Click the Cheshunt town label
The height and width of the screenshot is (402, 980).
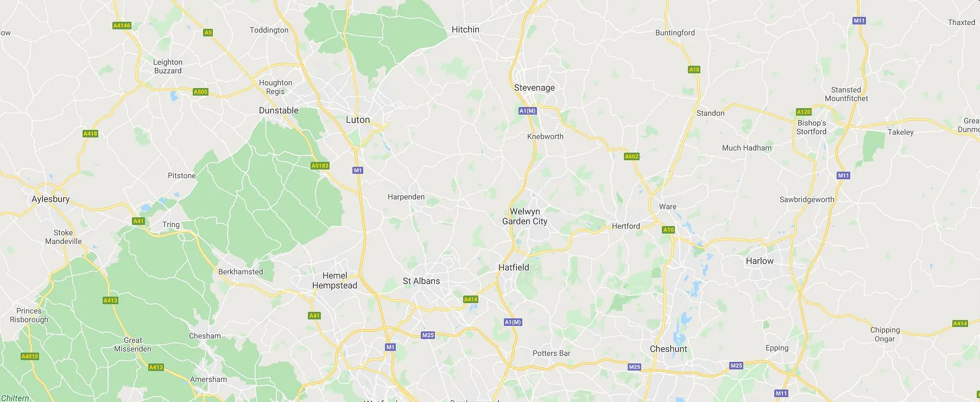tap(668, 349)
